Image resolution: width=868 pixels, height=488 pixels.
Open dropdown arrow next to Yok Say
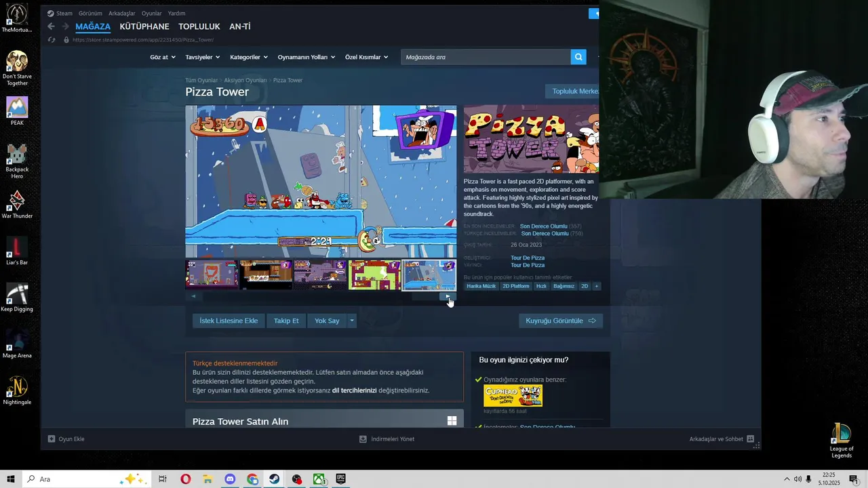pos(351,321)
